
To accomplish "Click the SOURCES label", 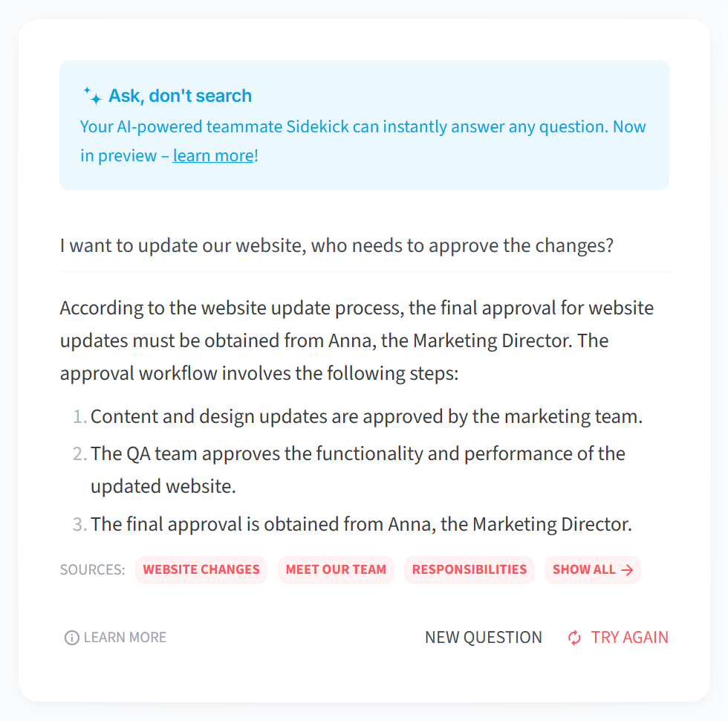I will point(92,569).
